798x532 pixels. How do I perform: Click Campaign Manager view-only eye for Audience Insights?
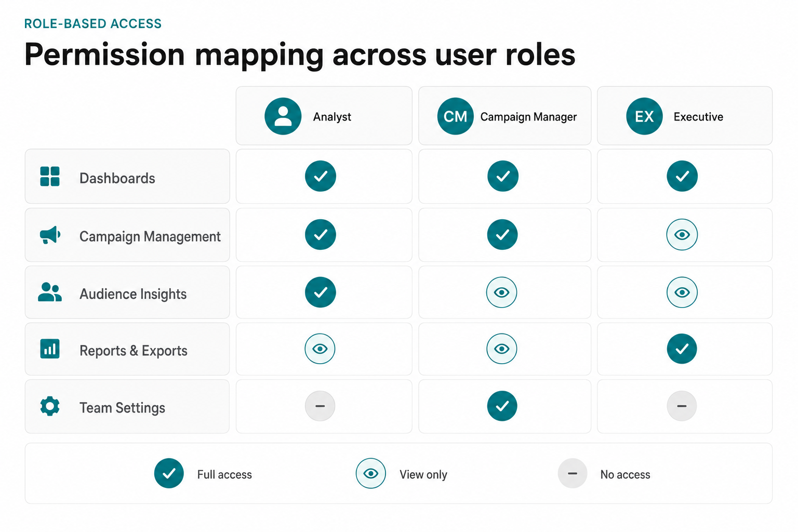502,292
